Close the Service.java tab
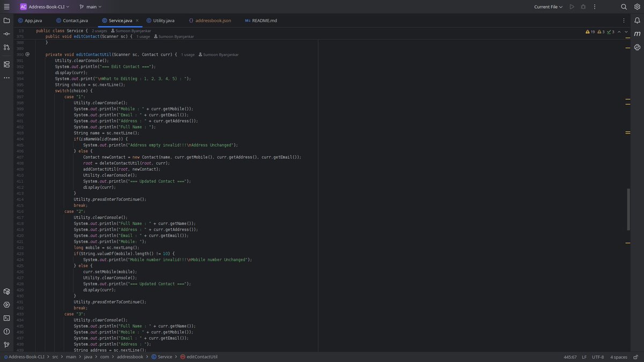The width and height of the screenshot is (644, 362). click(137, 20)
